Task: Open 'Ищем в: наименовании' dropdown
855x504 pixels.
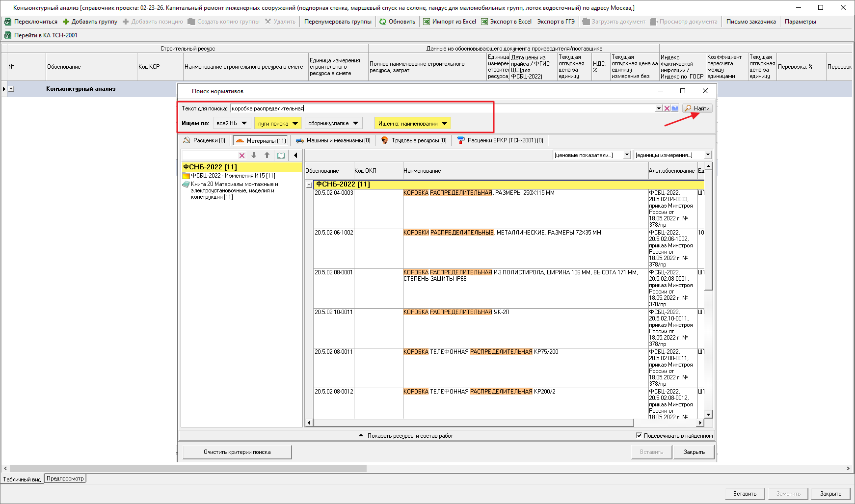Action: click(x=412, y=124)
